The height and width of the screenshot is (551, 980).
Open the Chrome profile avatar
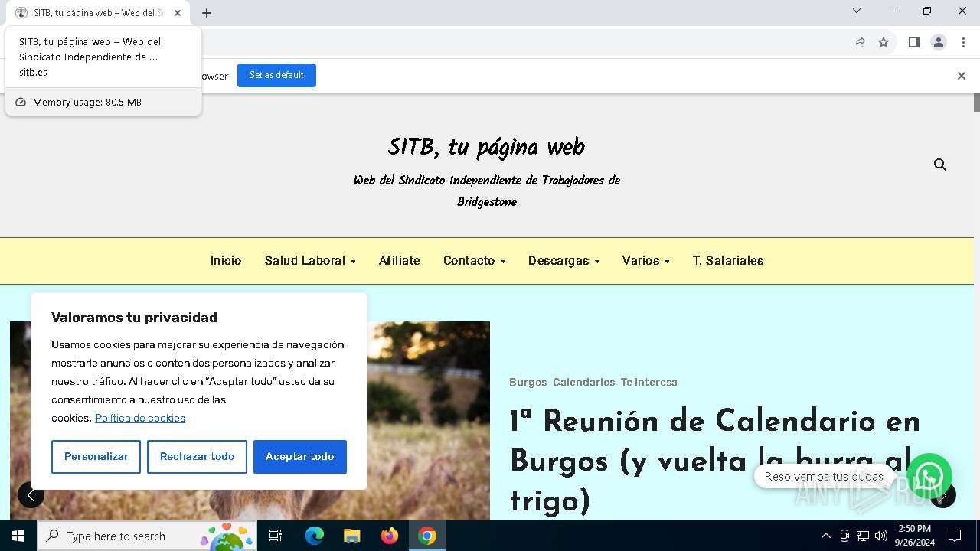pyautogui.click(x=939, y=43)
